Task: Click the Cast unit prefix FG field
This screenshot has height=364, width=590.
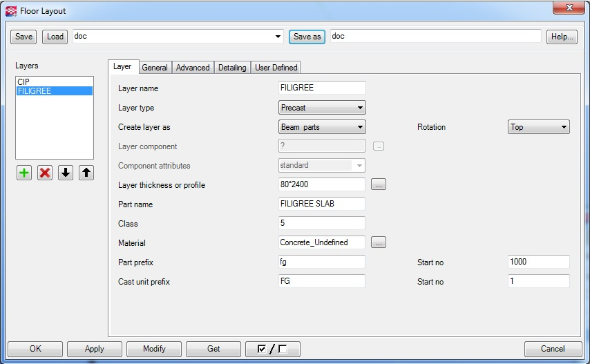Action: [322, 281]
